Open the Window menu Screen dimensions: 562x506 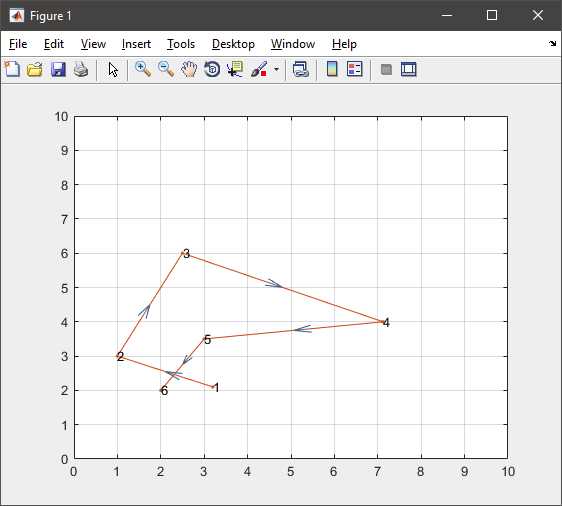pyautogui.click(x=293, y=44)
